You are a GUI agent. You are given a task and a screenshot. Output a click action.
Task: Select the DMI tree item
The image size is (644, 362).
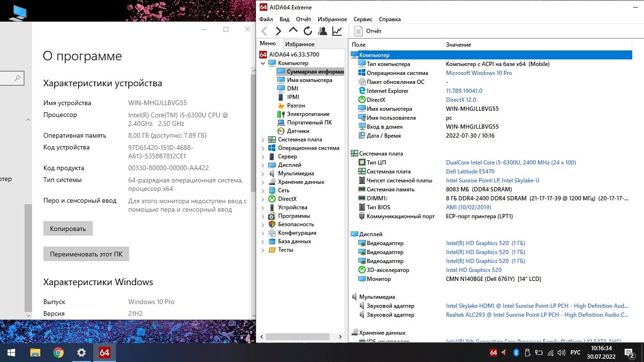[x=288, y=89]
